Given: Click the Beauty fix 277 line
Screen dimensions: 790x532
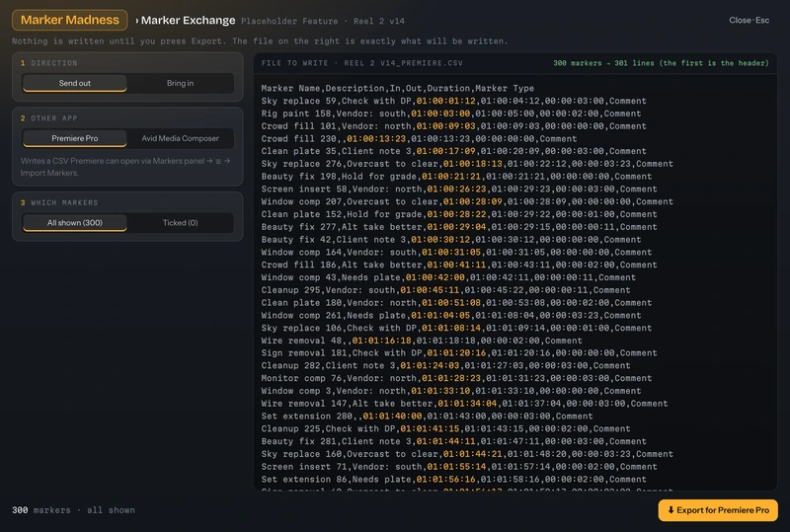Looking at the screenshot, I should point(459,227).
